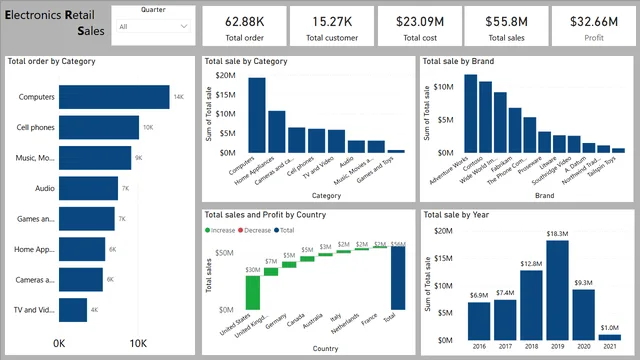The width and height of the screenshot is (640, 360).
Task: Click the Audio bar in Total order by Category
Action: coord(88,188)
